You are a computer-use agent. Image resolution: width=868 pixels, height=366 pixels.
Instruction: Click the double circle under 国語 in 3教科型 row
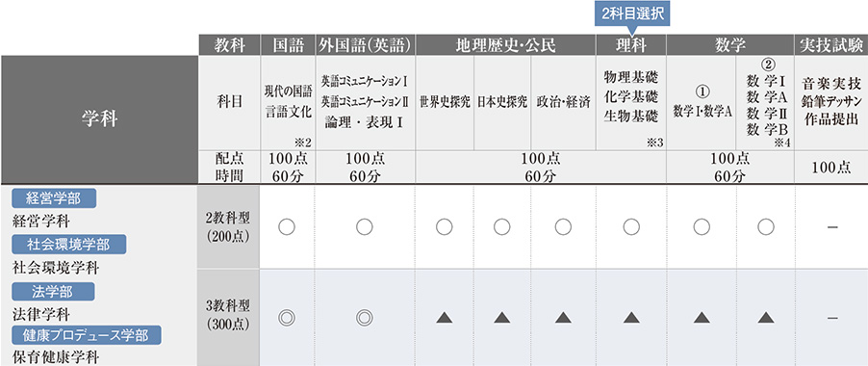(x=286, y=318)
